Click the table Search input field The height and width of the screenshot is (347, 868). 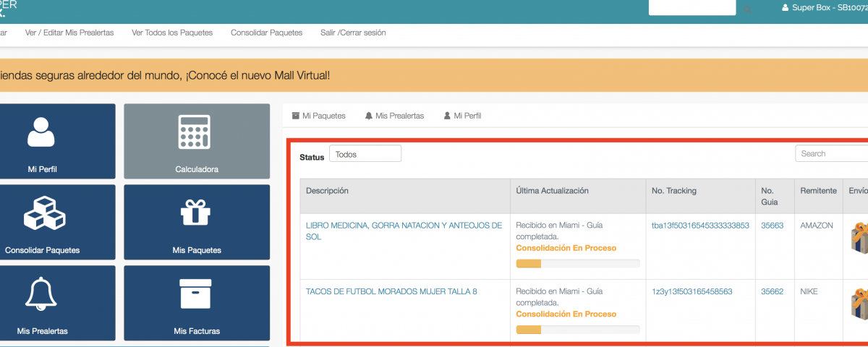[832, 153]
